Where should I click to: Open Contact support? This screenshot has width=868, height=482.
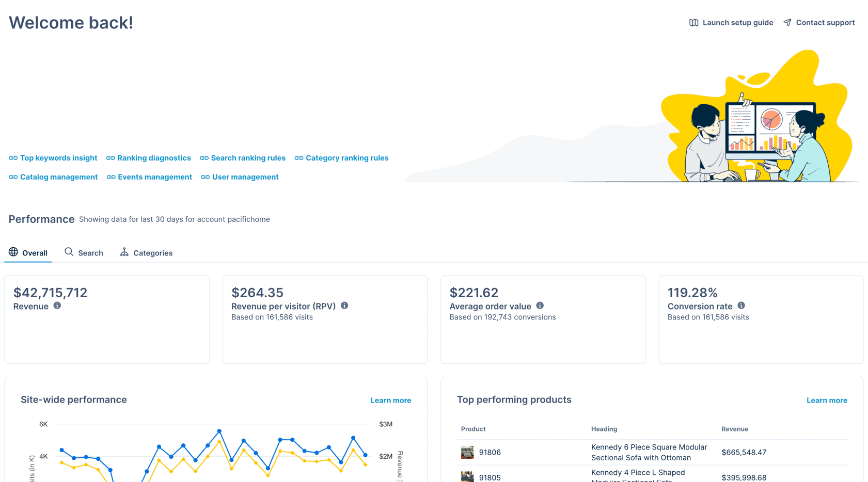pos(819,23)
